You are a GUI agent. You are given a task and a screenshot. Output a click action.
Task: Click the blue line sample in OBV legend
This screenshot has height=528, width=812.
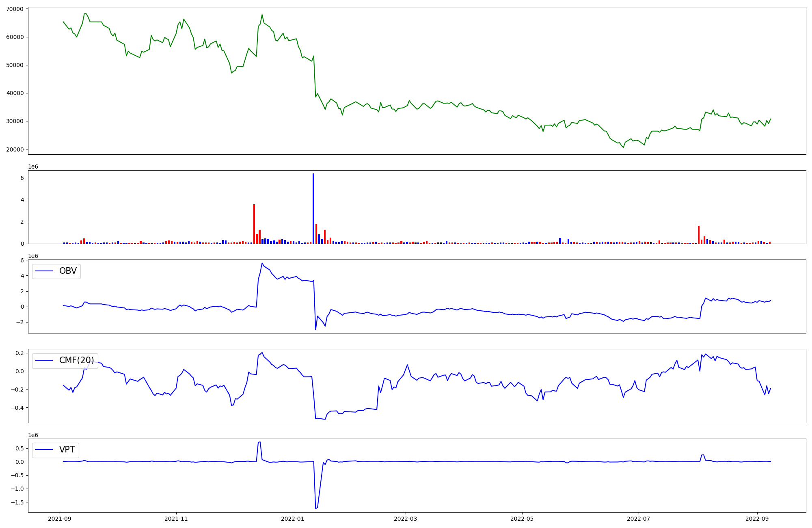coord(45,271)
